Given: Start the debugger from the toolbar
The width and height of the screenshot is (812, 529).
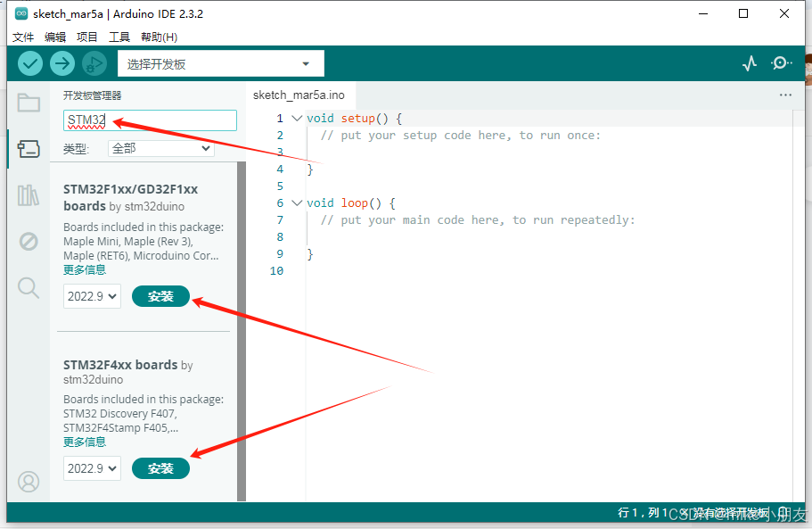Looking at the screenshot, I should coord(94,63).
